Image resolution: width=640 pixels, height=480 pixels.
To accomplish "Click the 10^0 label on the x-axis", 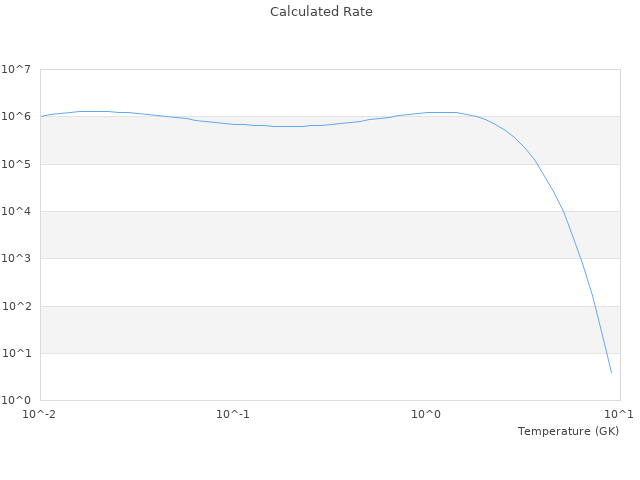I will (x=426, y=414).
